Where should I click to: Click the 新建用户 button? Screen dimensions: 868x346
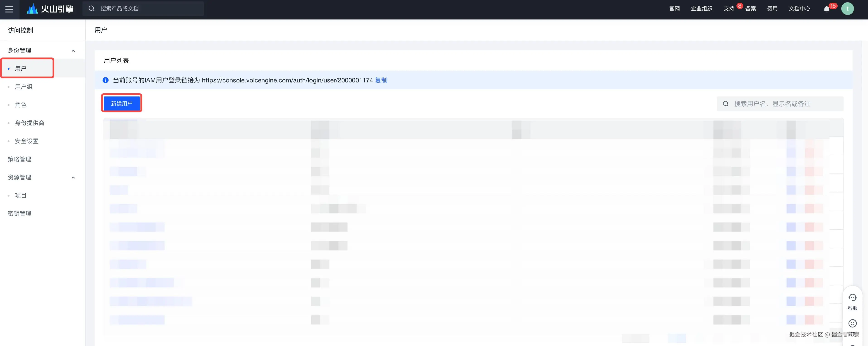[122, 103]
